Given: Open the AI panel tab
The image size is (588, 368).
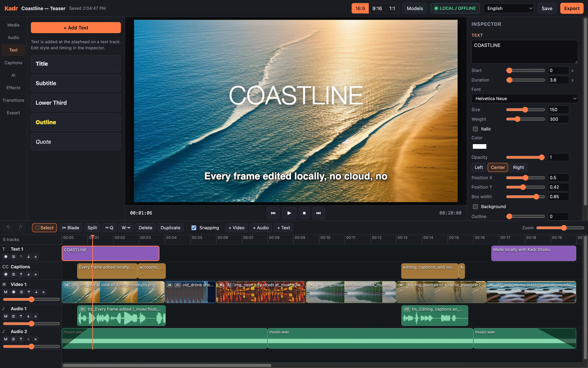Looking at the screenshot, I should click(x=13, y=75).
